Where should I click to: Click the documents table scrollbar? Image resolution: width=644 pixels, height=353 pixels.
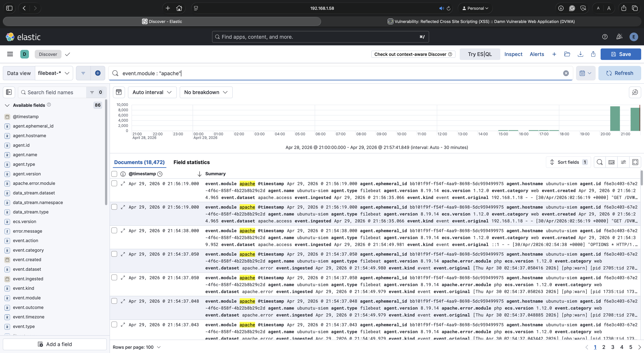(642, 178)
